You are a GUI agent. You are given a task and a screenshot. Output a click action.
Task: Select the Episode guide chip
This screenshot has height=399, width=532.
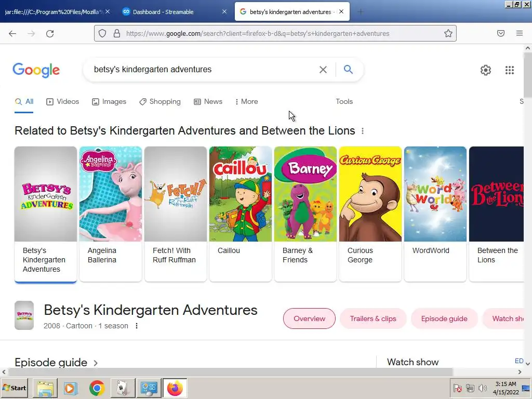point(444,318)
